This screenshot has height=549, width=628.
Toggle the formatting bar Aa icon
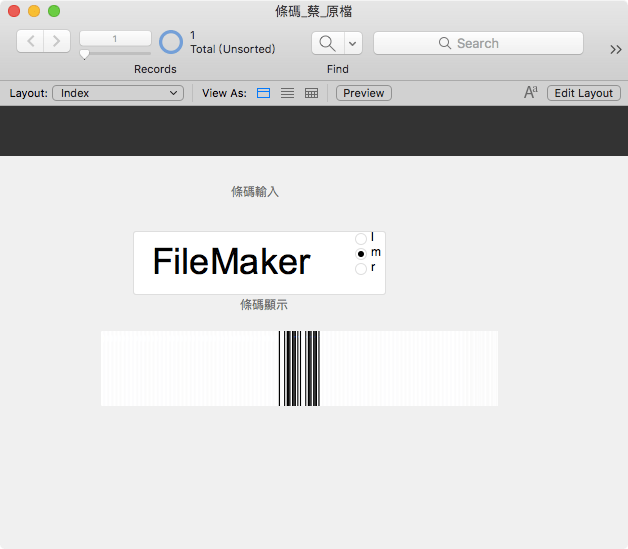(531, 93)
